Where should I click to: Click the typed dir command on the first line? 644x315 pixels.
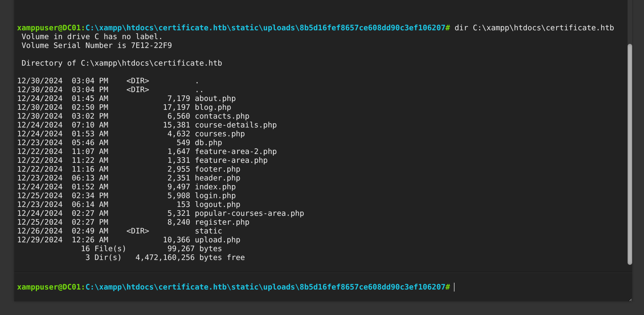(x=534, y=28)
